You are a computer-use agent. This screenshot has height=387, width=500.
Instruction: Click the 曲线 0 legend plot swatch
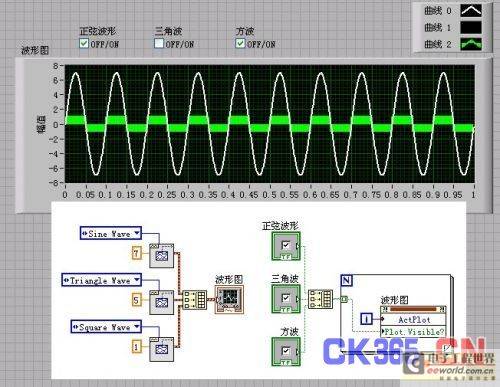tap(471, 11)
